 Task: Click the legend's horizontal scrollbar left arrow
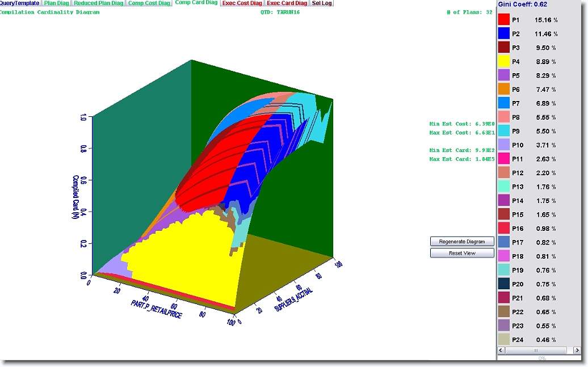click(x=502, y=351)
